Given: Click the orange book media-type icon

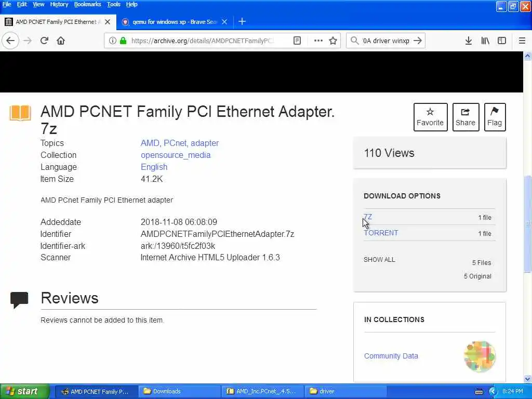Looking at the screenshot, I should point(20,113).
